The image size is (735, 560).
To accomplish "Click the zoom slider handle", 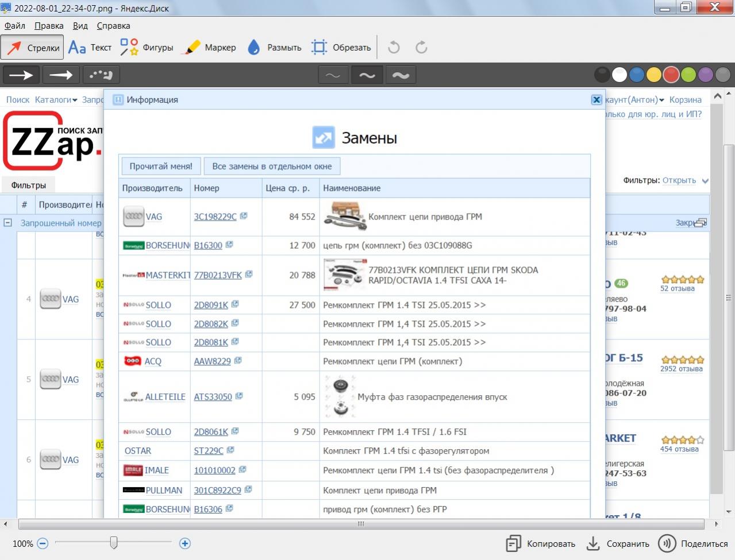I will point(114,542).
